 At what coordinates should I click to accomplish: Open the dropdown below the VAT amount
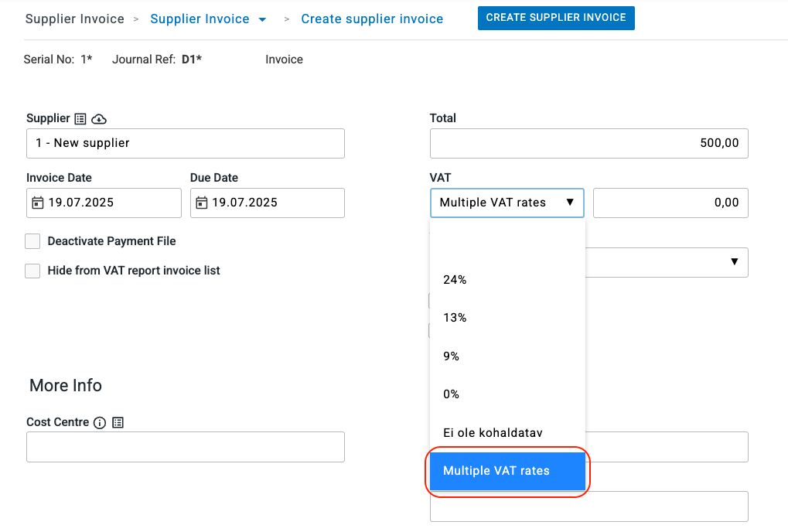[733, 262]
